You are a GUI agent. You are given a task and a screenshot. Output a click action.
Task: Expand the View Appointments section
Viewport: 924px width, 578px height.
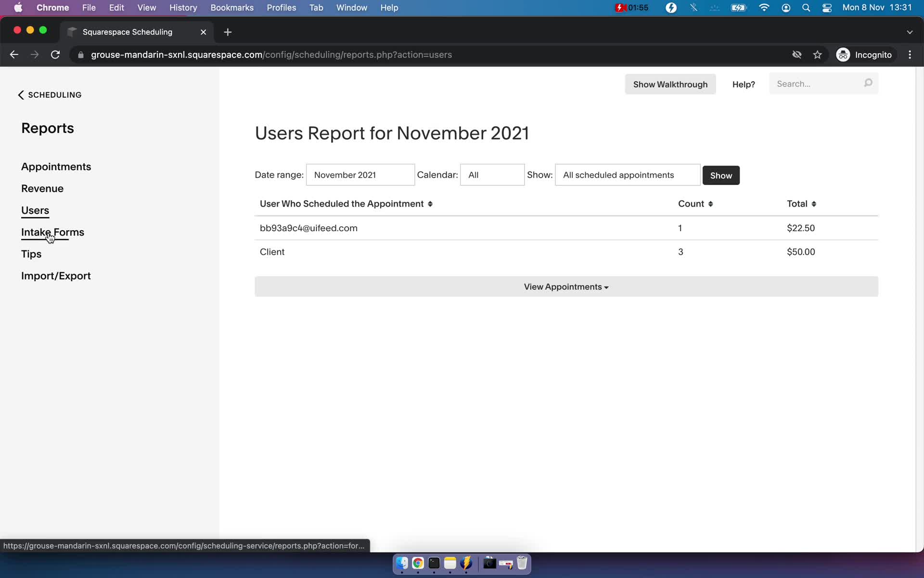566,287
